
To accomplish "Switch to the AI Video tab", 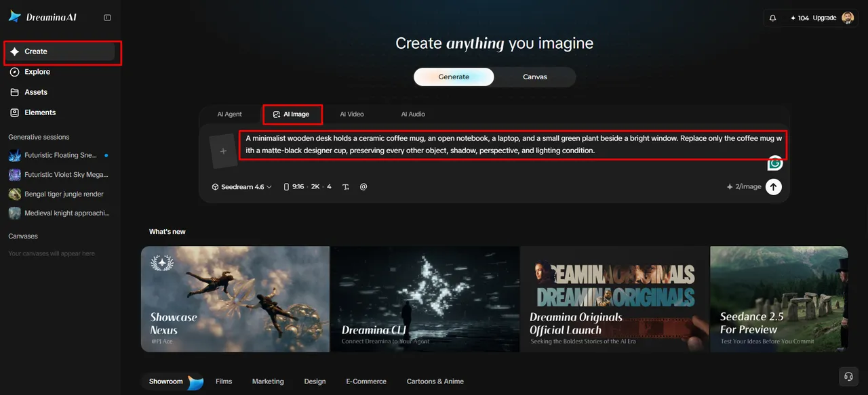I will 352,115.
